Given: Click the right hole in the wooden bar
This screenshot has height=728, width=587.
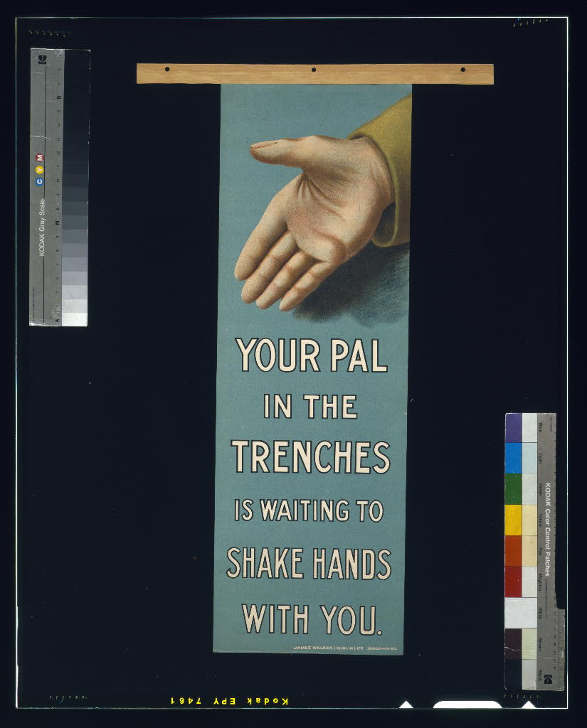Looking at the screenshot, I should pyautogui.click(x=462, y=70).
